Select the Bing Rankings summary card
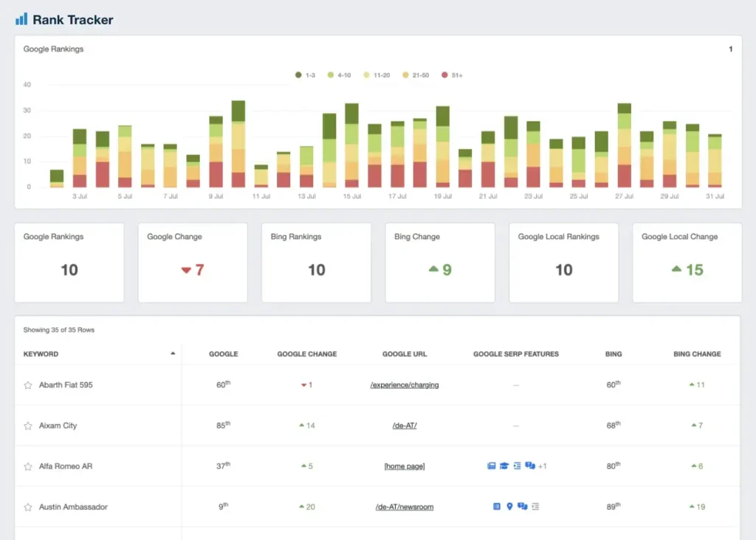The height and width of the screenshot is (540, 756). tap(316, 262)
